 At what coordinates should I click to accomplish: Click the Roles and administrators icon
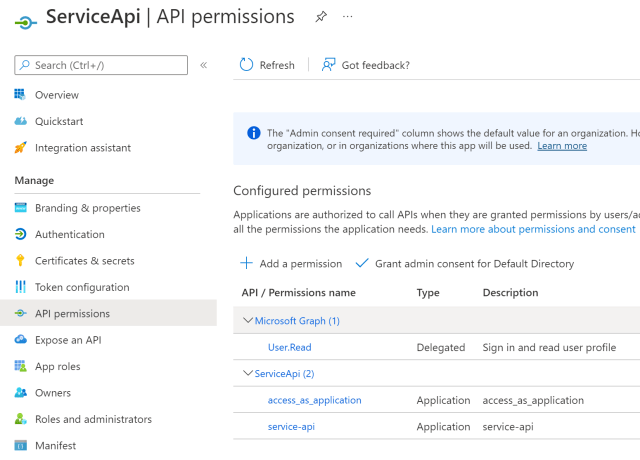pyautogui.click(x=20, y=419)
